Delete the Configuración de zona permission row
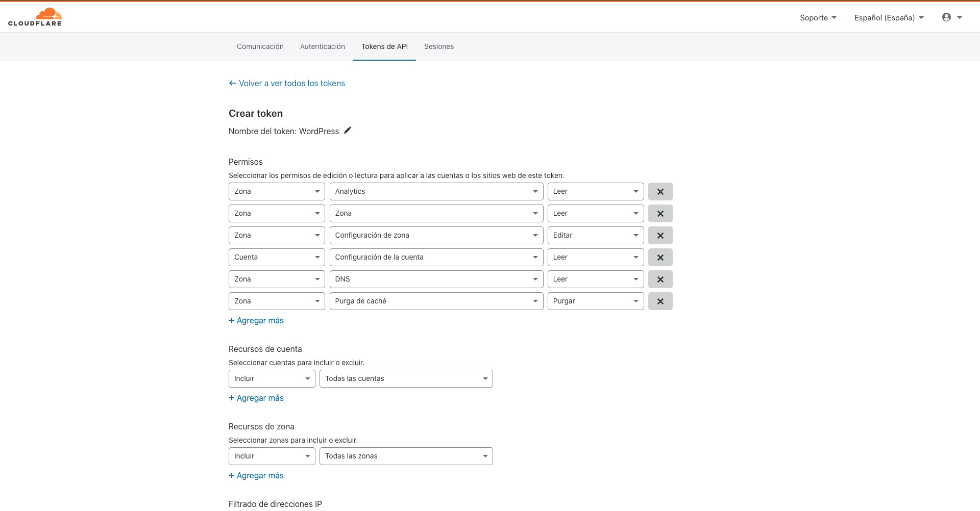 660,236
